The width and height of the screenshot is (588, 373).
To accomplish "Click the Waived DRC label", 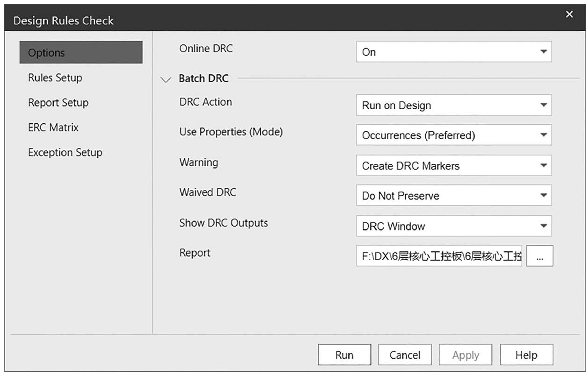I will [x=208, y=192].
